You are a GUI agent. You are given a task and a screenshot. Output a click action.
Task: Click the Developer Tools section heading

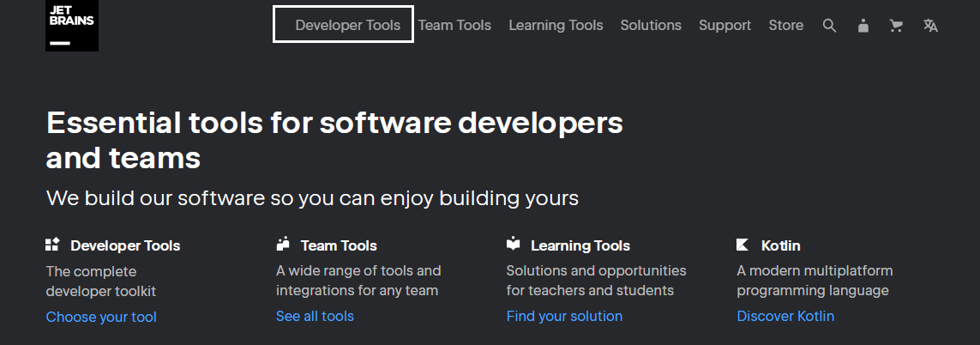pyautogui.click(x=125, y=245)
